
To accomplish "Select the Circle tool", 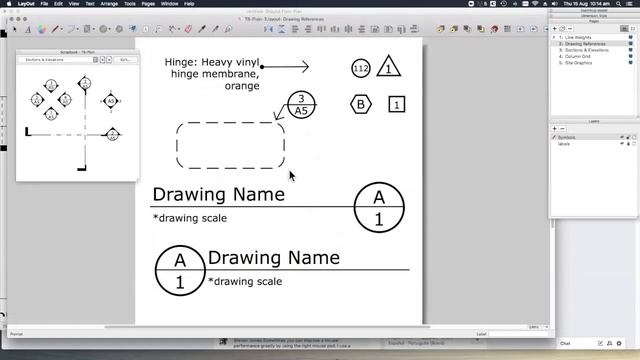I will pos(103,29).
